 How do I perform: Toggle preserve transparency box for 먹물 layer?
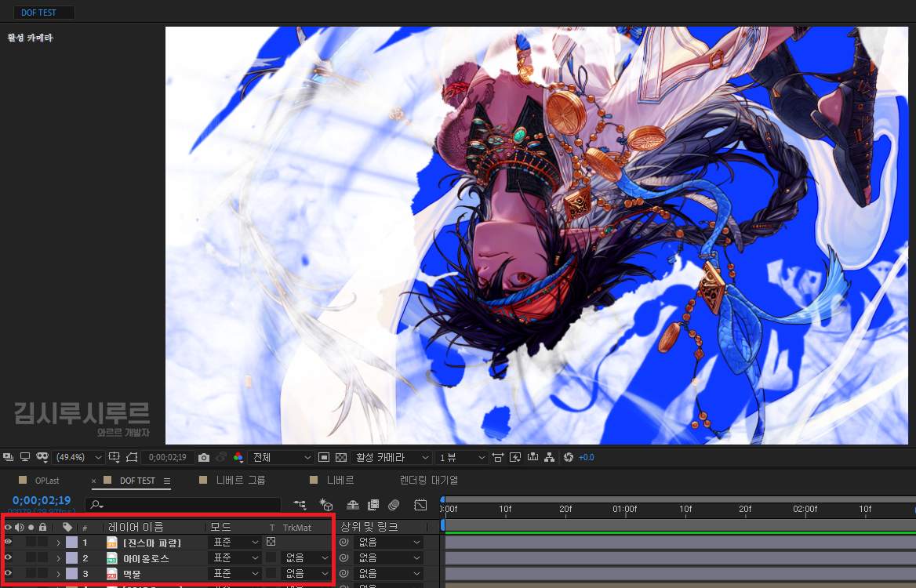tap(271, 574)
